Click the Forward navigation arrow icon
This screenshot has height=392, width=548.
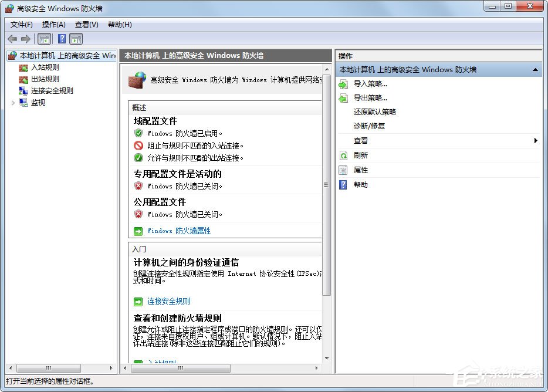click(x=26, y=39)
